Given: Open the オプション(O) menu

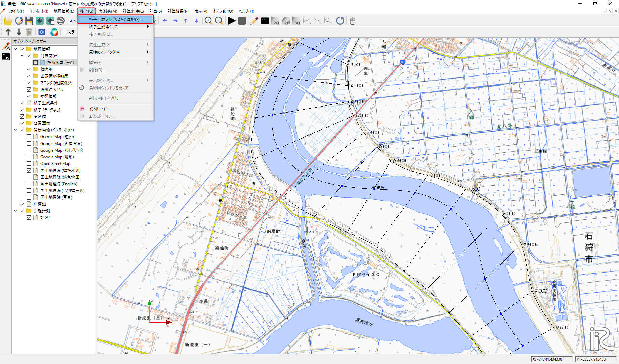Looking at the screenshot, I should point(223,11).
